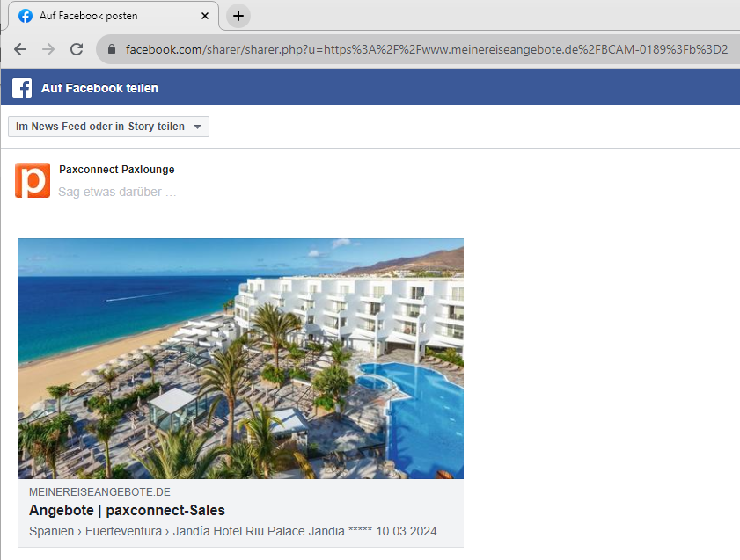The height and width of the screenshot is (560, 740).
Task: Click the Fuerteventura Jandía description text
Action: point(241,531)
